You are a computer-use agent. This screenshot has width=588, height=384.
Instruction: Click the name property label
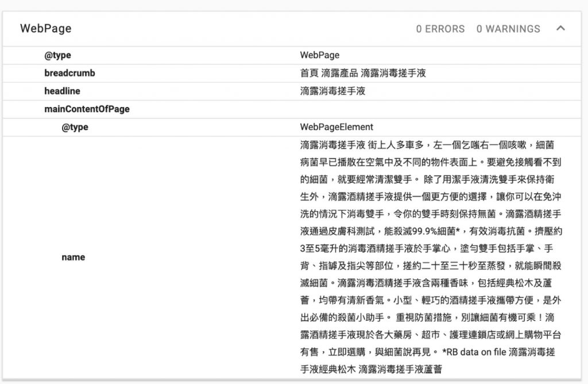click(73, 257)
